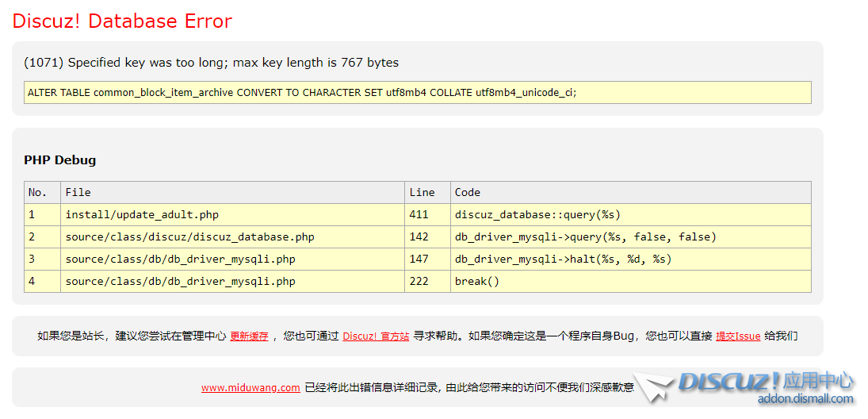Select db_driver_mysqli->halt code cell
Image resolution: width=868 pixels, height=419 pixels.
(x=631, y=259)
